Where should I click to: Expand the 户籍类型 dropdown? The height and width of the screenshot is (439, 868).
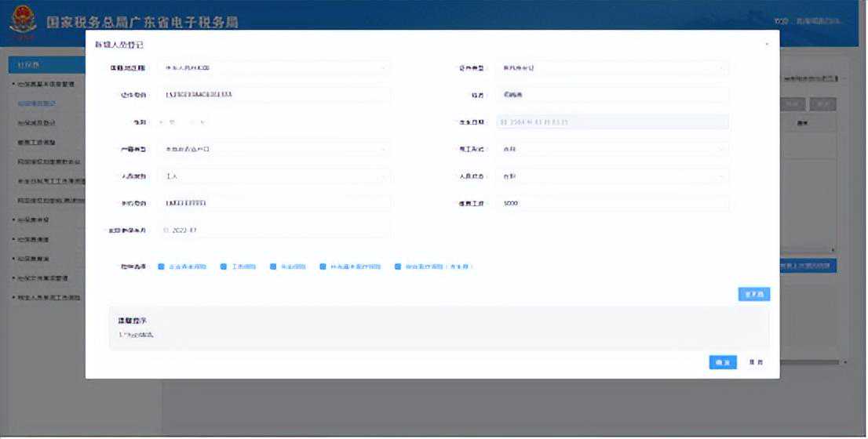(383, 149)
